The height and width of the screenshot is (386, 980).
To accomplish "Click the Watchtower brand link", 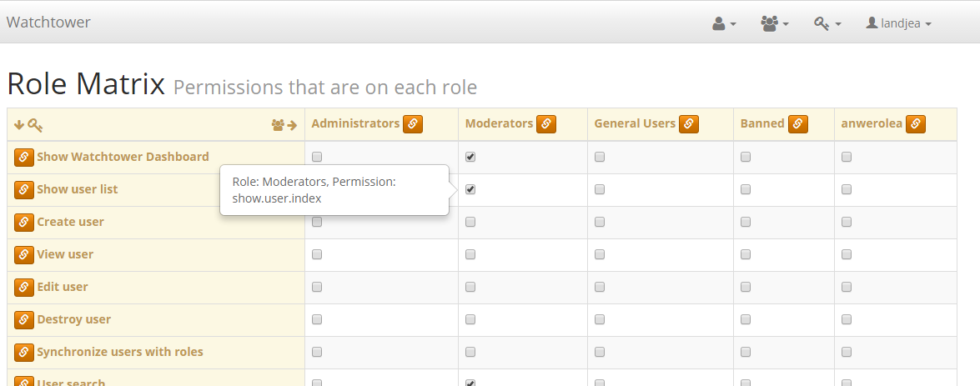I will 48,23.
